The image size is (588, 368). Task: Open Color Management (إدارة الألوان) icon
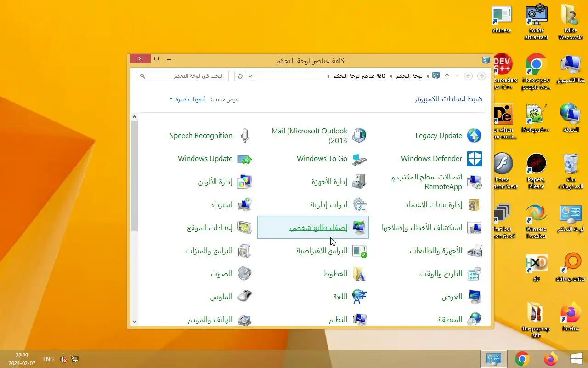(245, 182)
